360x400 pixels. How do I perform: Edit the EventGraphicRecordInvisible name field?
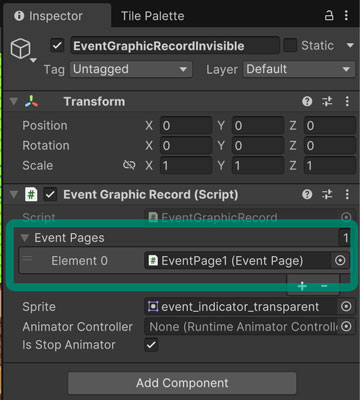(175, 46)
